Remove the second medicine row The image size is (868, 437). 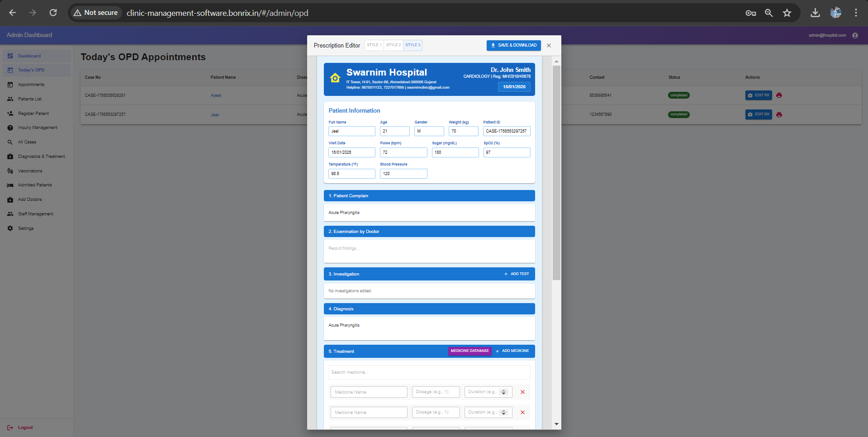point(522,412)
